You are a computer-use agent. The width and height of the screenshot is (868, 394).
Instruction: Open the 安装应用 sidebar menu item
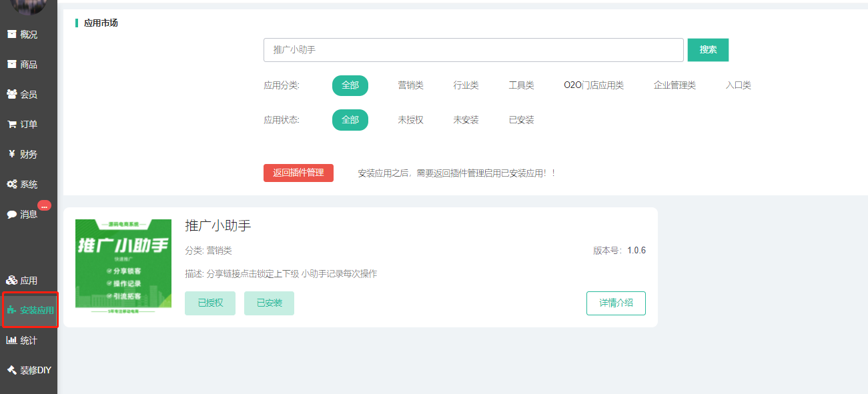tap(30, 311)
